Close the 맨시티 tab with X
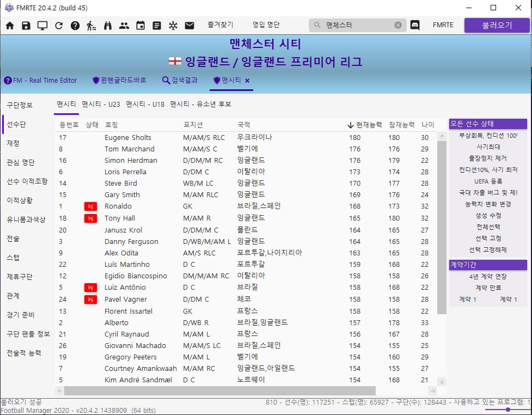The width and height of the screenshot is (532, 415). [247, 81]
